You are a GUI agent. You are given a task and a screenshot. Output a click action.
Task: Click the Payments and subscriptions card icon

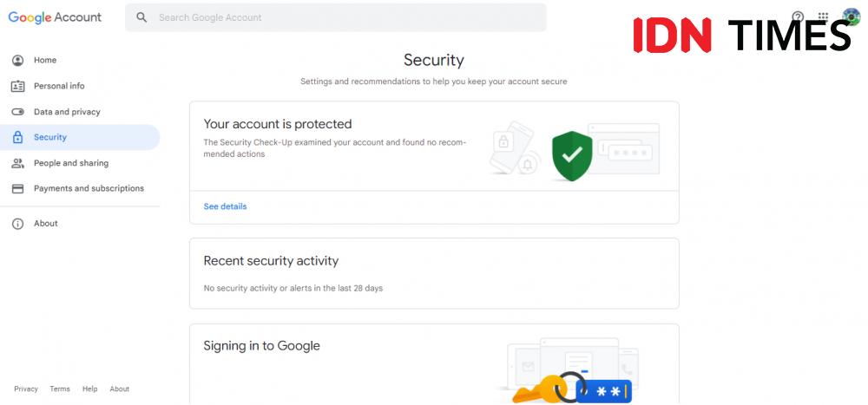(x=17, y=189)
